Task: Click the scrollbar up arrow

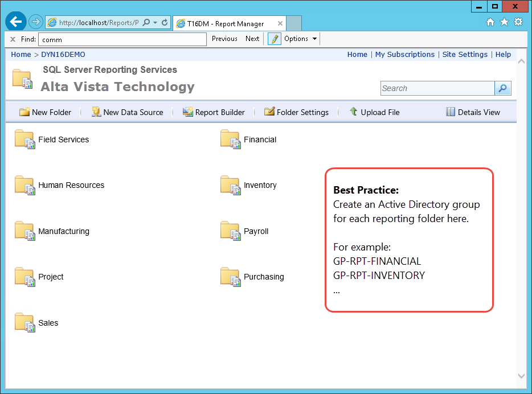Action: pyautogui.click(x=522, y=61)
